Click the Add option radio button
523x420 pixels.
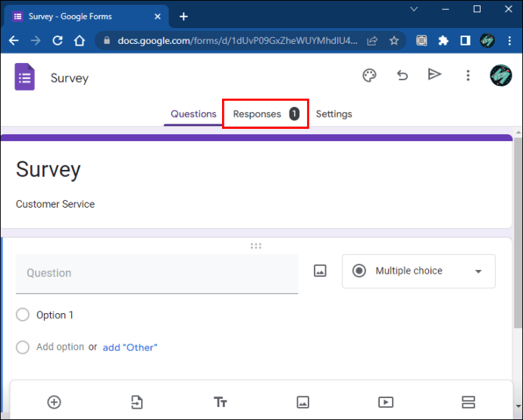pos(23,347)
